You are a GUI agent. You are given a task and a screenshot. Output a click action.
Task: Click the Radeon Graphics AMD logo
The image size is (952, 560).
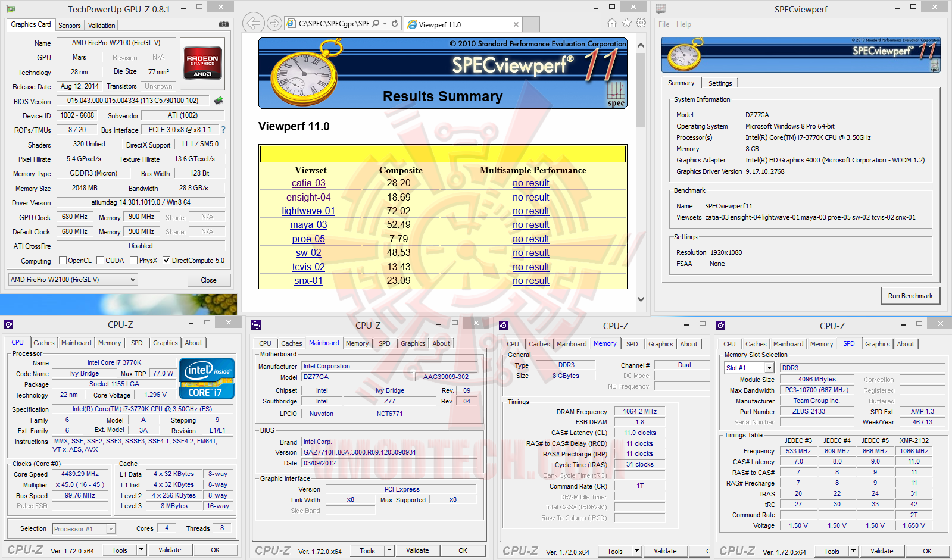pyautogui.click(x=202, y=63)
